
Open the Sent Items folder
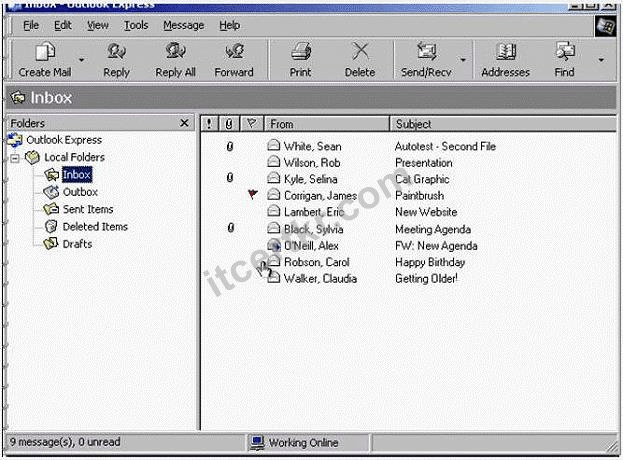[x=88, y=209]
